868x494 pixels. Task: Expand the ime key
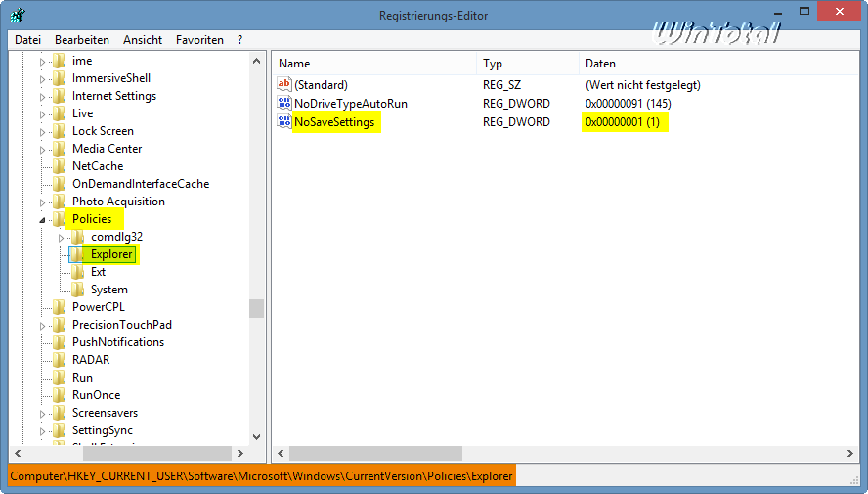(x=42, y=62)
